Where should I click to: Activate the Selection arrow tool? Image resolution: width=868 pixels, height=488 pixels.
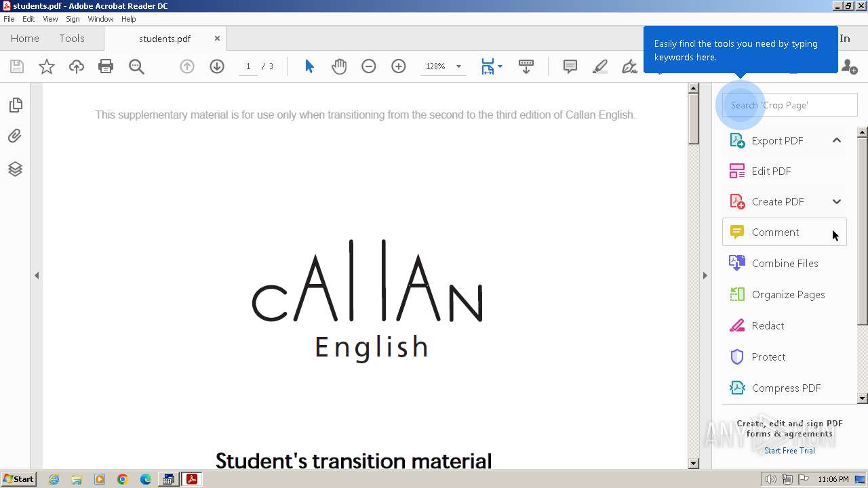point(309,66)
